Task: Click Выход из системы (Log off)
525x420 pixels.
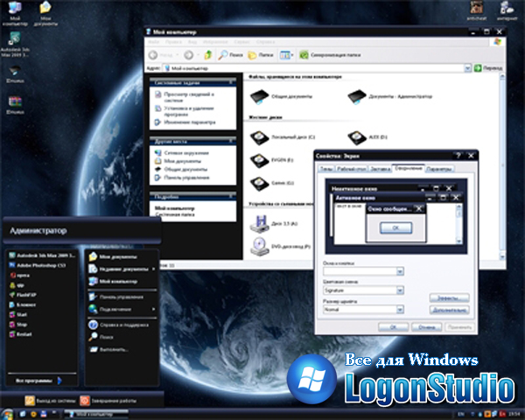Action: [51, 401]
